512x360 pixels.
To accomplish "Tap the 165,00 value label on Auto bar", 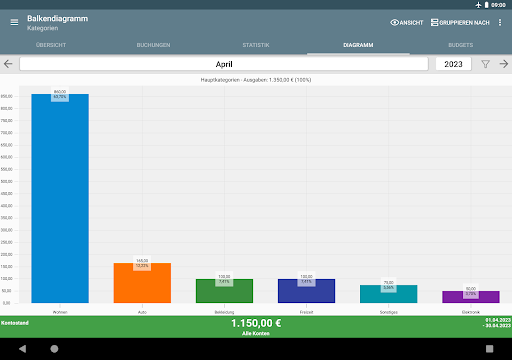I will [x=142, y=263].
